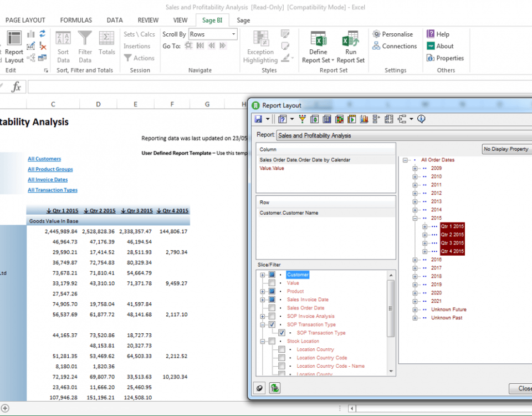Click the green arrows swap icon in Report Layout toolbar
Viewport: 532px width, 416px height.
click(x=315, y=119)
